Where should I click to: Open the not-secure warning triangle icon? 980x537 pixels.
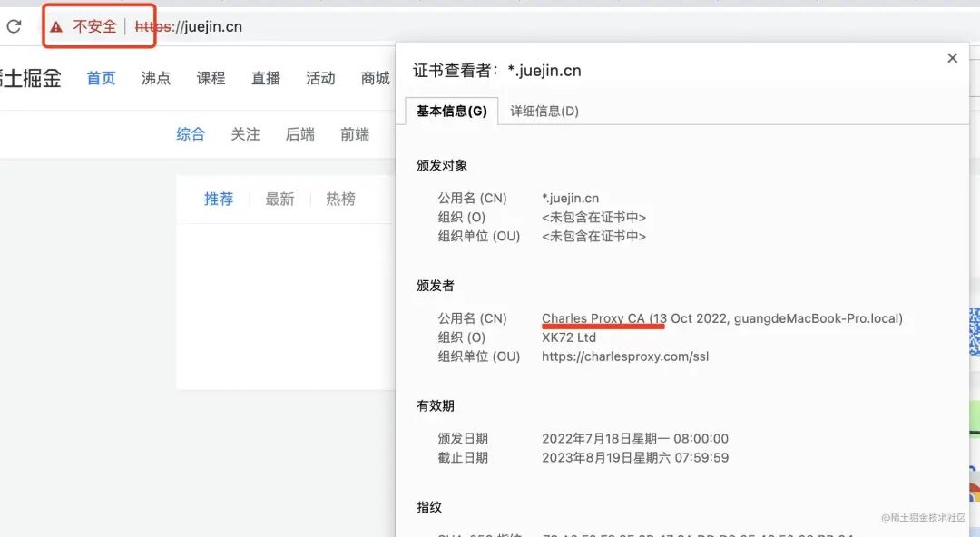click(56, 27)
